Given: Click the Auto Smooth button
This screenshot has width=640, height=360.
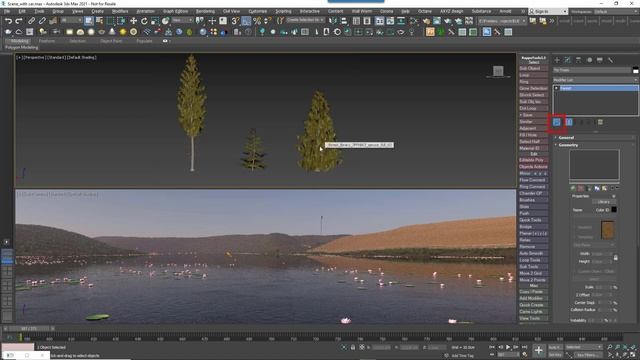Looking at the screenshot, I should tap(533, 253).
